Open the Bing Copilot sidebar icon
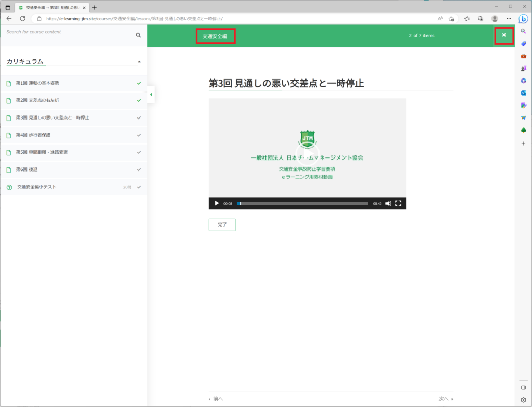Viewport: 532px width, 407px height. (523, 19)
